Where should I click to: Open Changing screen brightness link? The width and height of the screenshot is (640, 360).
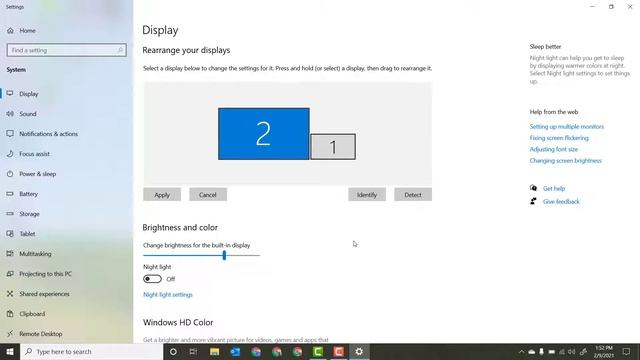(x=565, y=161)
